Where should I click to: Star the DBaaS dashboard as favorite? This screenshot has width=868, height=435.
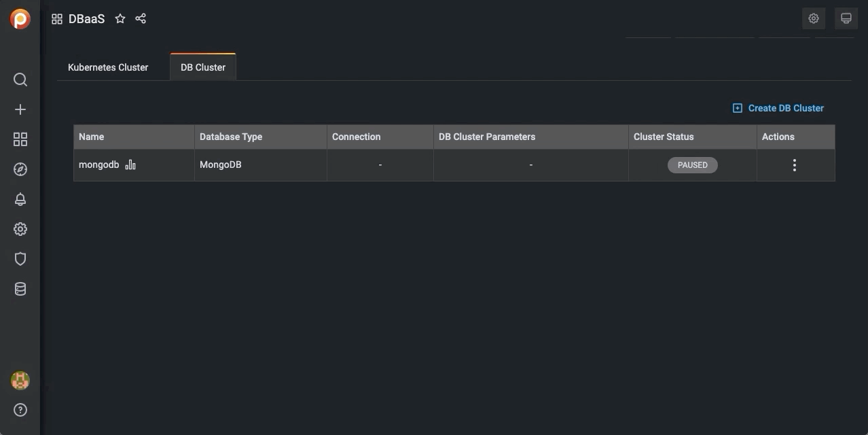coord(120,19)
